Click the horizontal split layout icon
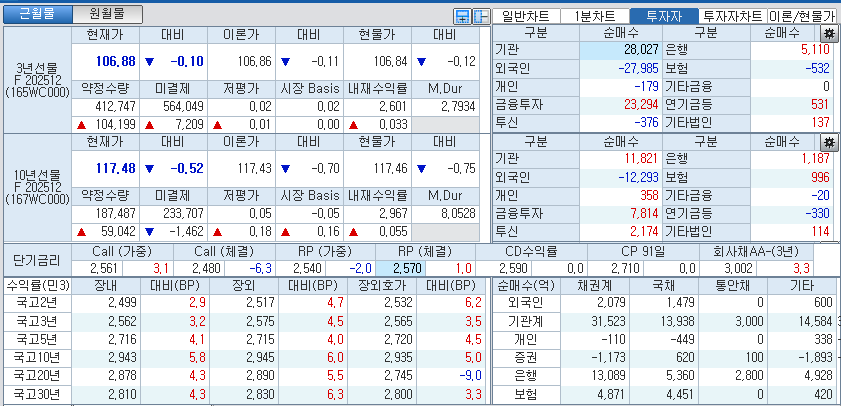 click(x=462, y=17)
